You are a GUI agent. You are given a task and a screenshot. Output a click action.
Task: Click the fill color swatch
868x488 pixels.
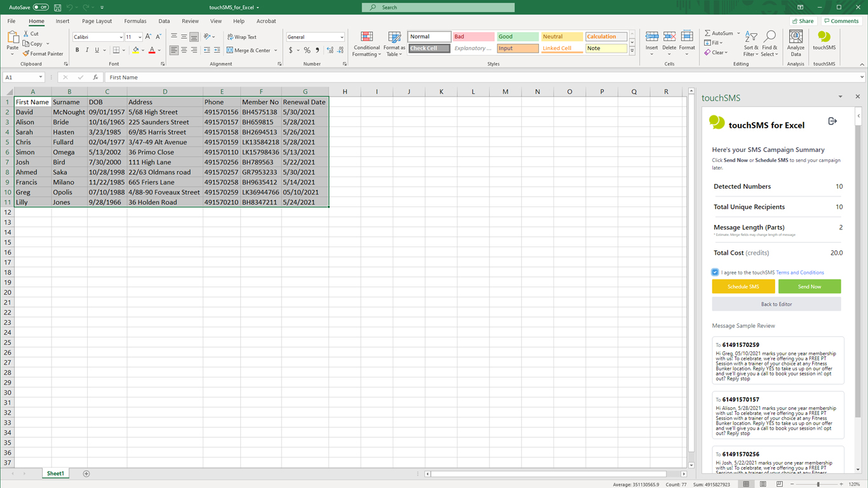coord(135,50)
